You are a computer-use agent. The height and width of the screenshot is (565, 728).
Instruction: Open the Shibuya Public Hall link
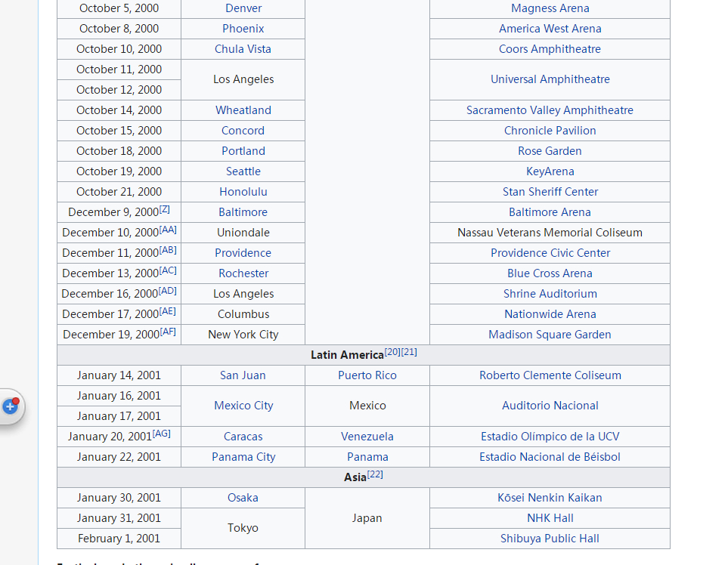(x=550, y=539)
